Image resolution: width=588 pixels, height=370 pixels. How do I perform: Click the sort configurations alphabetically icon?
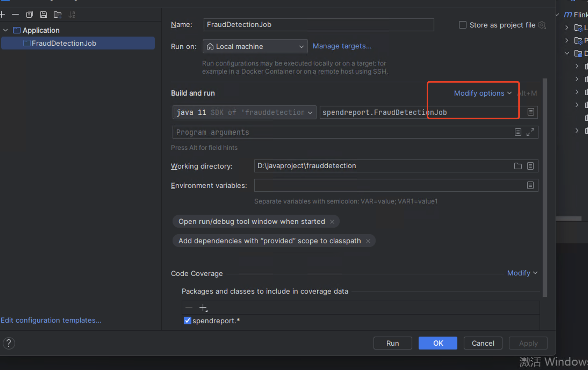(71, 14)
